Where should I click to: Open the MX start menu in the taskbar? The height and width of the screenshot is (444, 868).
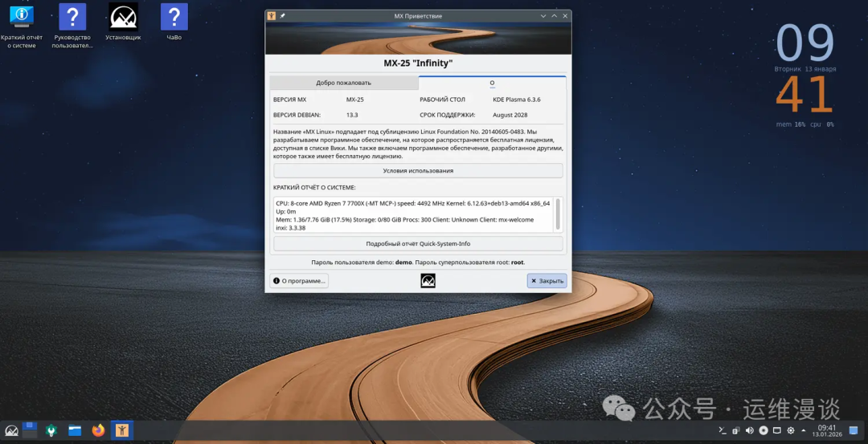point(11,430)
